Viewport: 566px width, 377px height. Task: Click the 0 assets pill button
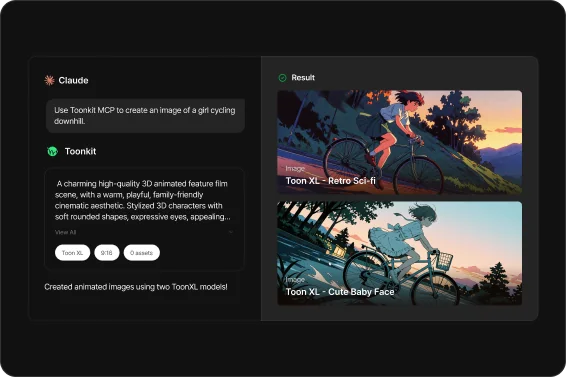(x=142, y=253)
